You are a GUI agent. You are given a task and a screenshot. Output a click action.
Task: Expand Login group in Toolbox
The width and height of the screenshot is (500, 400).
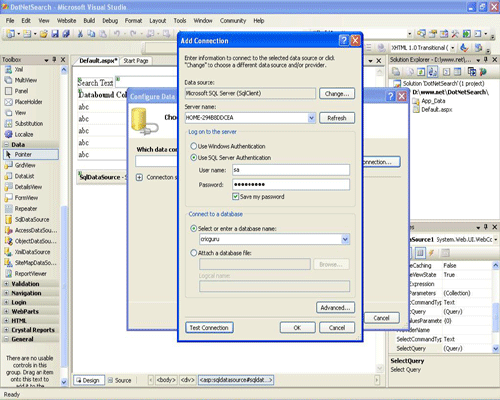[6, 302]
